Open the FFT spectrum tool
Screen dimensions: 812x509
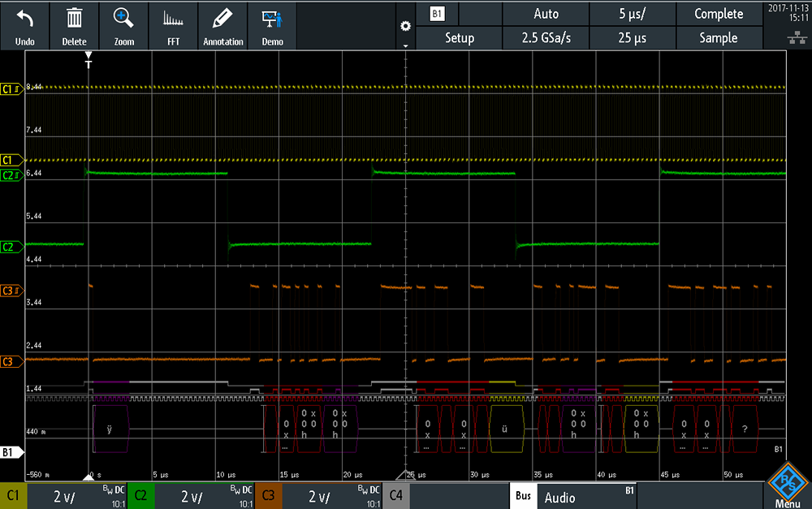pyautogui.click(x=173, y=19)
